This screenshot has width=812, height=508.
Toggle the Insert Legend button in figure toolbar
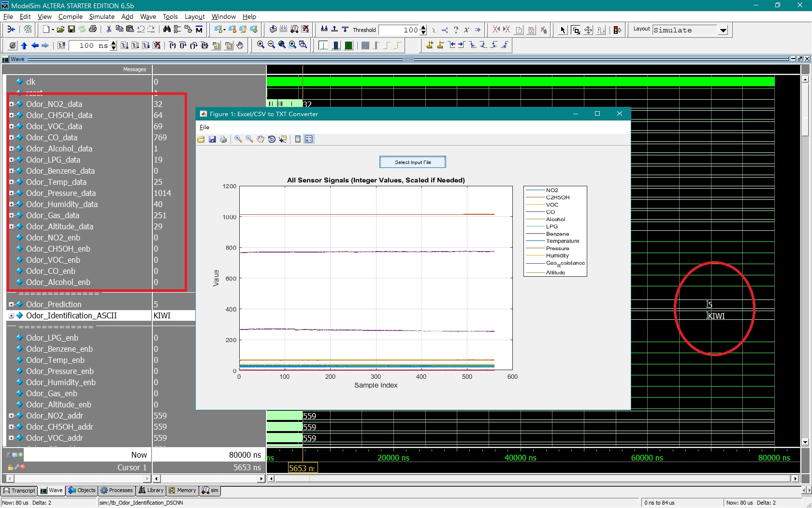pos(309,139)
